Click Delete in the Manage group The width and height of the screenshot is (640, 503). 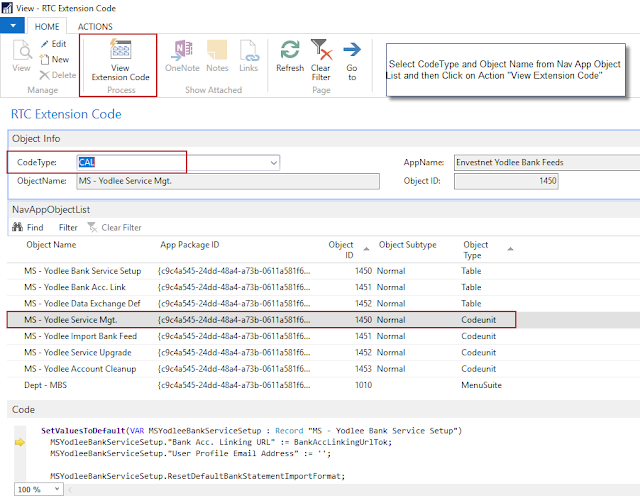click(x=58, y=75)
